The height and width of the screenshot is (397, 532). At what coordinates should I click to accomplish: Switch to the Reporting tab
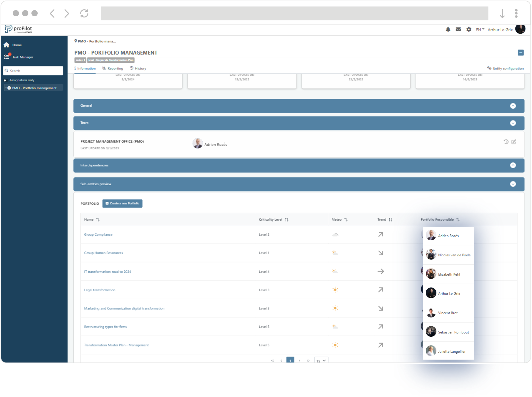click(x=113, y=68)
